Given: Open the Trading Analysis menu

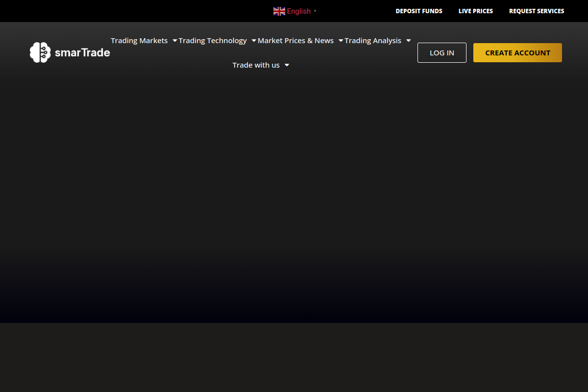Looking at the screenshot, I should 373,41.
